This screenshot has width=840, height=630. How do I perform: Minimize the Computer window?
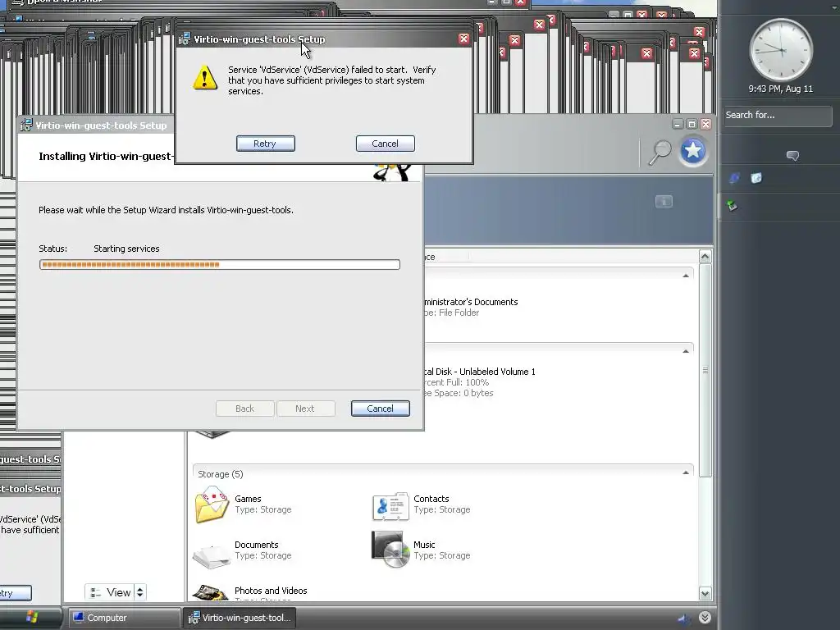[x=678, y=124]
